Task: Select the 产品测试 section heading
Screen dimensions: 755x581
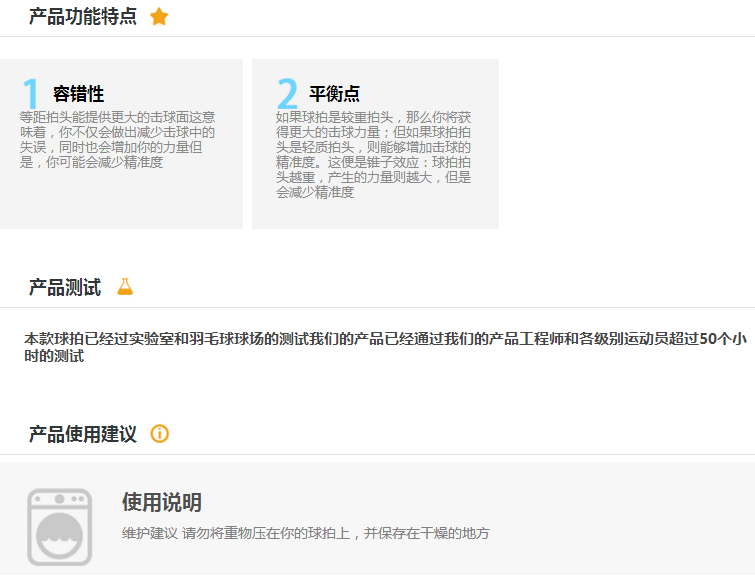Action: click(65, 288)
